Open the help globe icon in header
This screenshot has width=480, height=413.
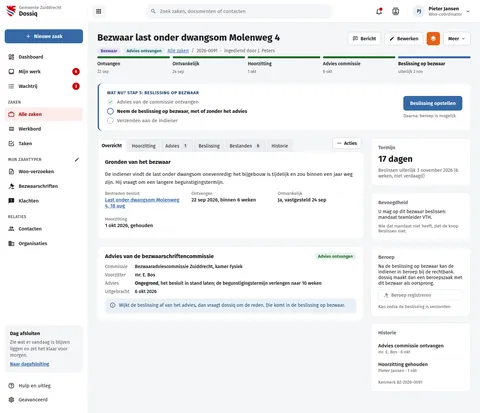[x=396, y=11]
